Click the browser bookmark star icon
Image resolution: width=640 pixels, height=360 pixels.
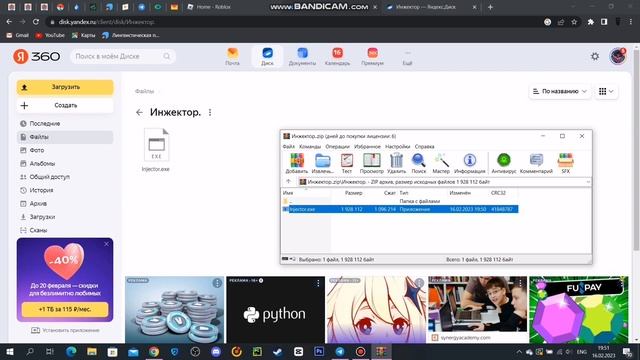574,22
